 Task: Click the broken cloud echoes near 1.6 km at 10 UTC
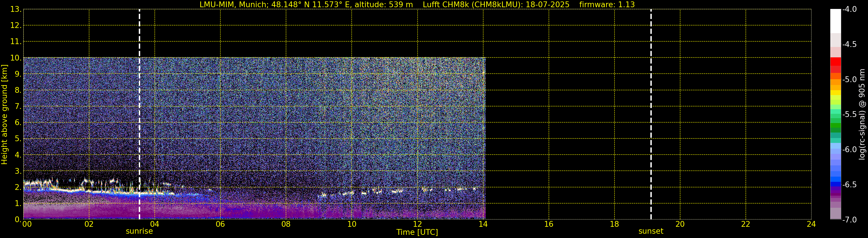pos(347,194)
